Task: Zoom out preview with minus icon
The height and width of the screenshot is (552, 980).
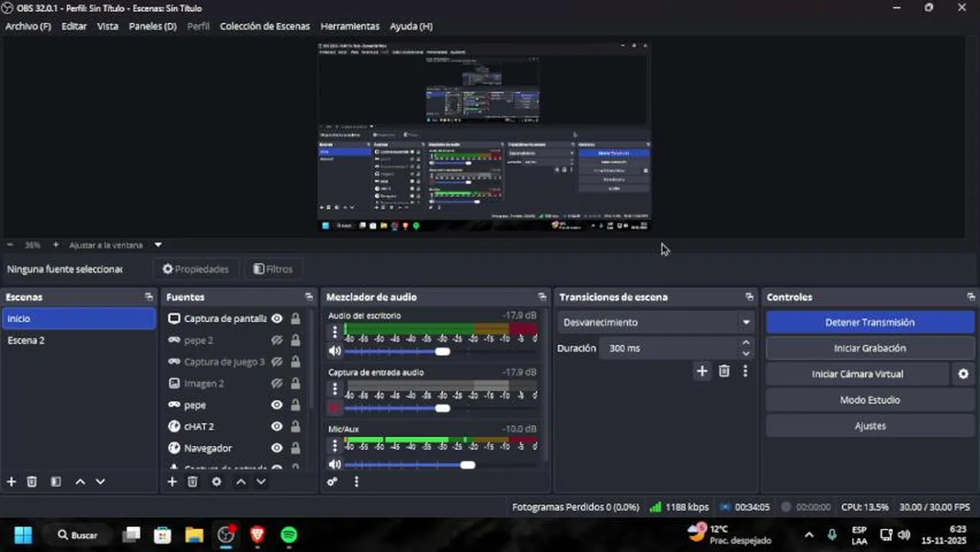Action: (x=10, y=245)
